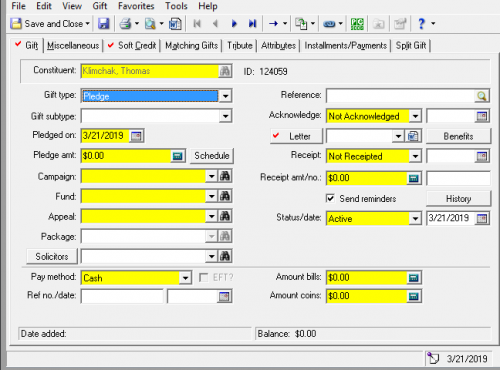Expand Status Active dropdown
The image size is (500, 370).
(x=415, y=219)
